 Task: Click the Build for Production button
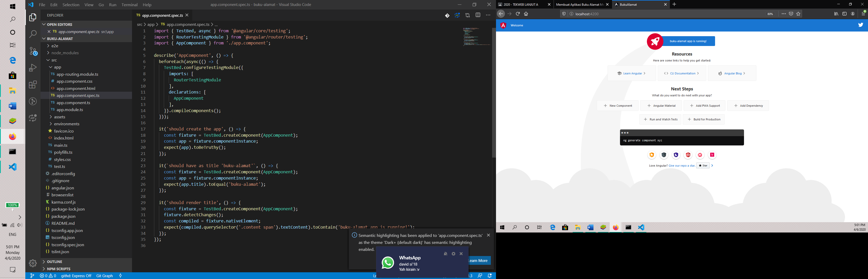[703, 119]
